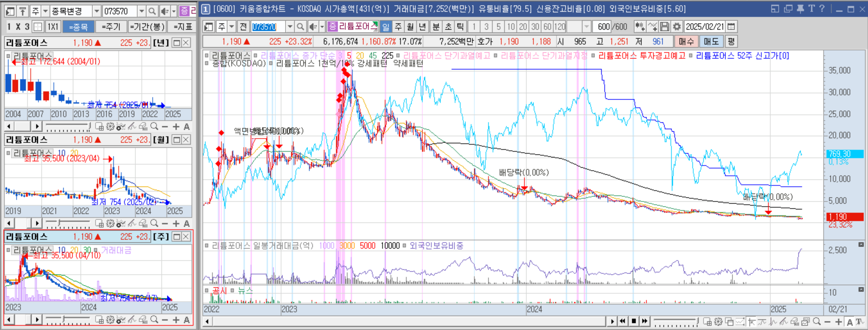Open the 주 dropdown arrow in left panel toolbar

click(45, 11)
